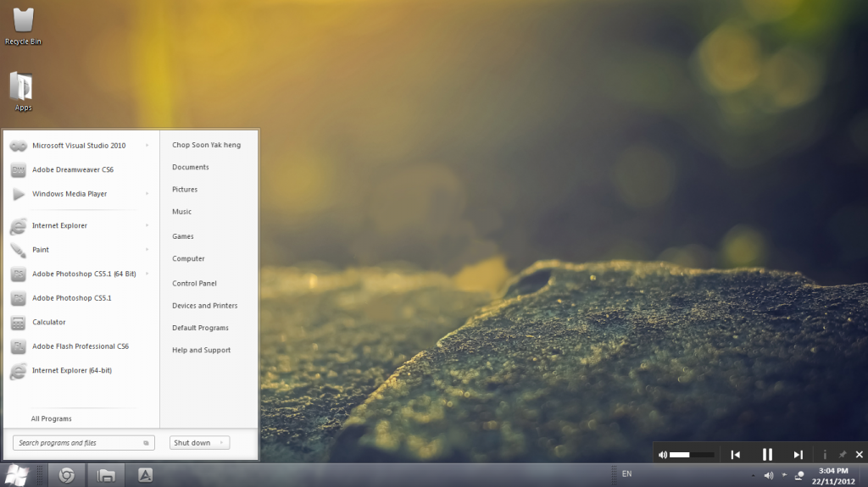The height and width of the screenshot is (487, 868).
Task: Open the volume icon in system tray
Action: (x=768, y=475)
